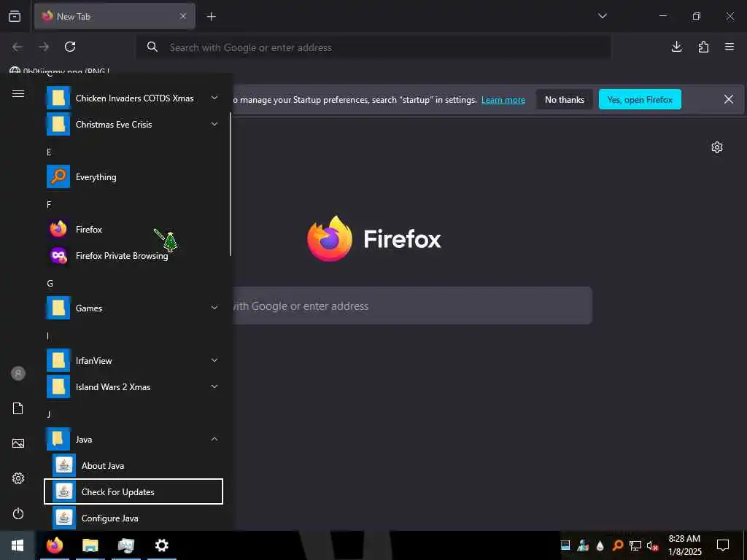The image size is (747, 560).
Task: Click the letter E section header
Action: point(49,152)
